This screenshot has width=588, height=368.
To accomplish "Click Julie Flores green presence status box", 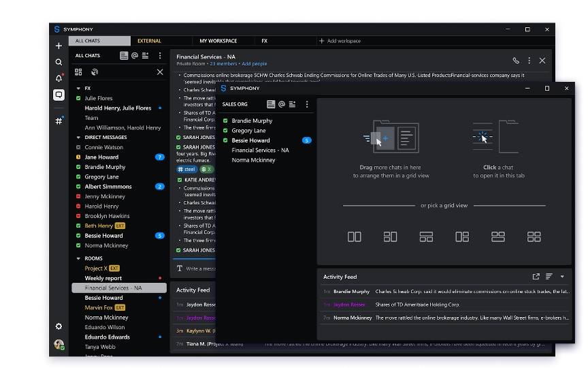I will tap(79, 99).
